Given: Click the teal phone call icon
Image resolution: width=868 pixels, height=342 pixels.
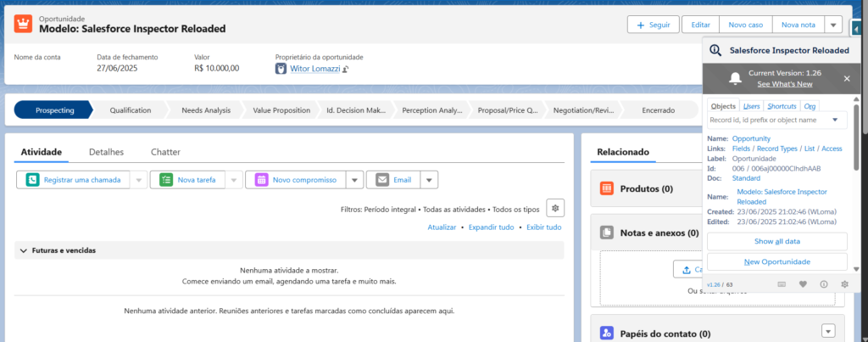Looking at the screenshot, I should click(33, 180).
